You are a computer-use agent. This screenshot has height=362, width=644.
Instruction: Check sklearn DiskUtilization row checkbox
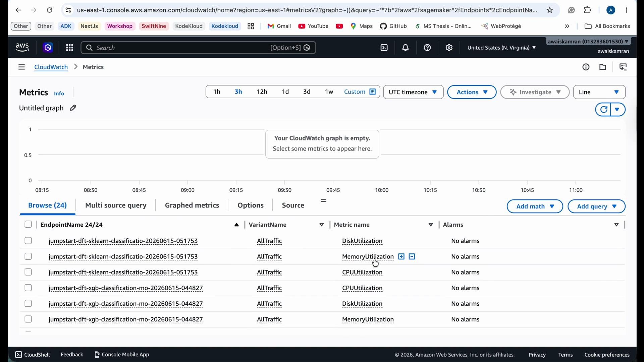pos(28,241)
